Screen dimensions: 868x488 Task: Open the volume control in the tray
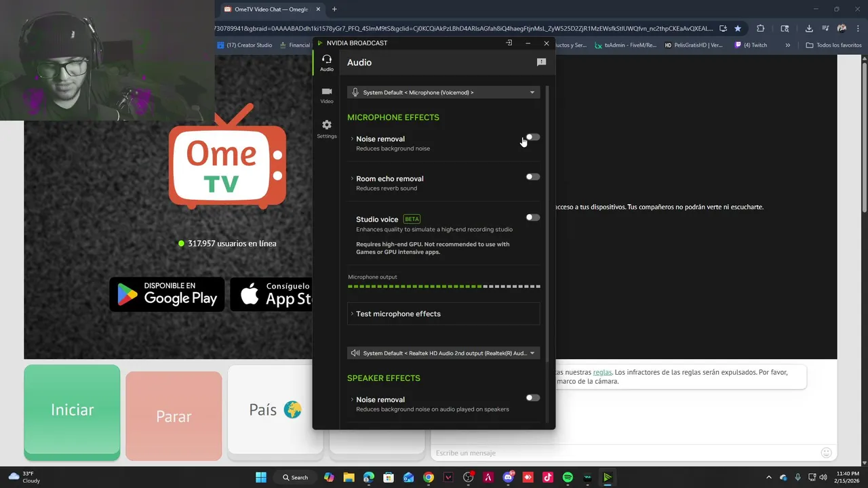point(823,477)
